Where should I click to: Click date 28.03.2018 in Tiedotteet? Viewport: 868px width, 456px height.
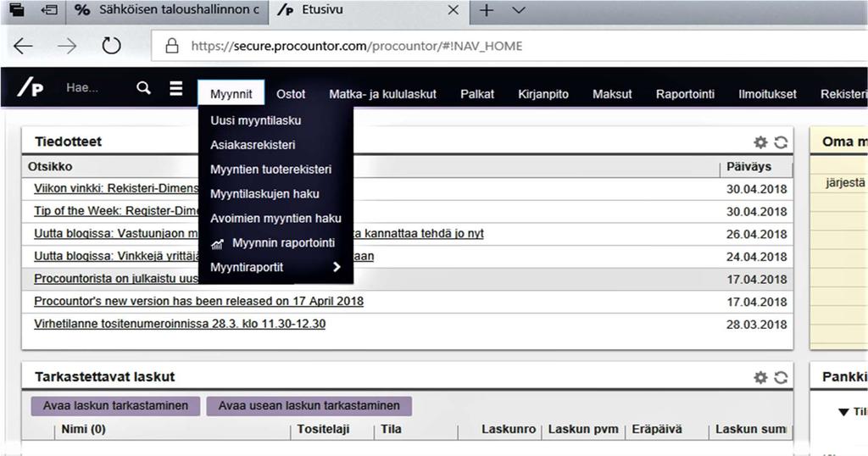(x=757, y=325)
